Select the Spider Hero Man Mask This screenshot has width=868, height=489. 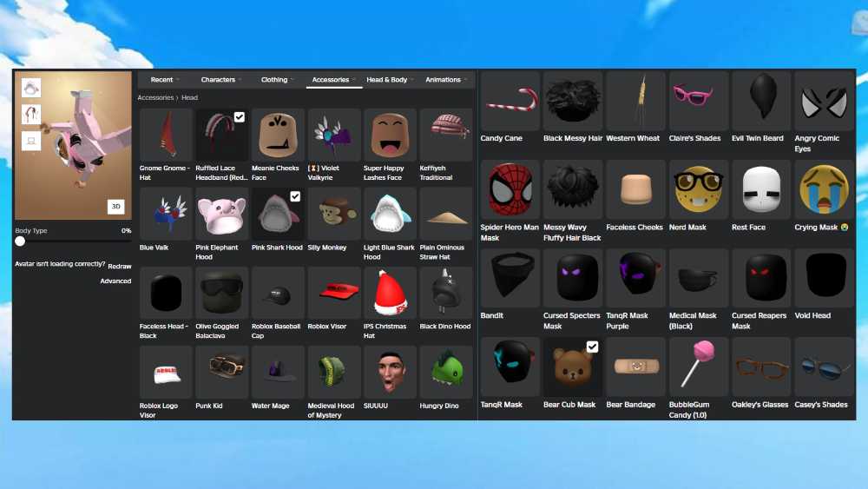point(510,189)
